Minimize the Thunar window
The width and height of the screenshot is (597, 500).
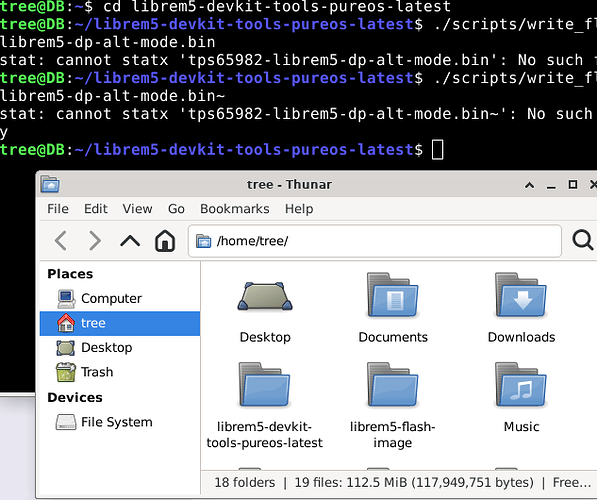click(x=551, y=187)
